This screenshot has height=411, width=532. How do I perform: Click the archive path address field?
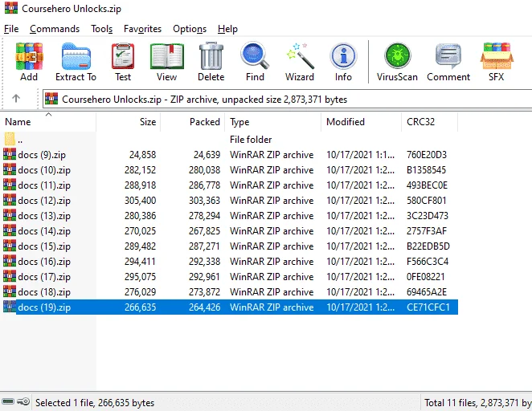(287, 99)
